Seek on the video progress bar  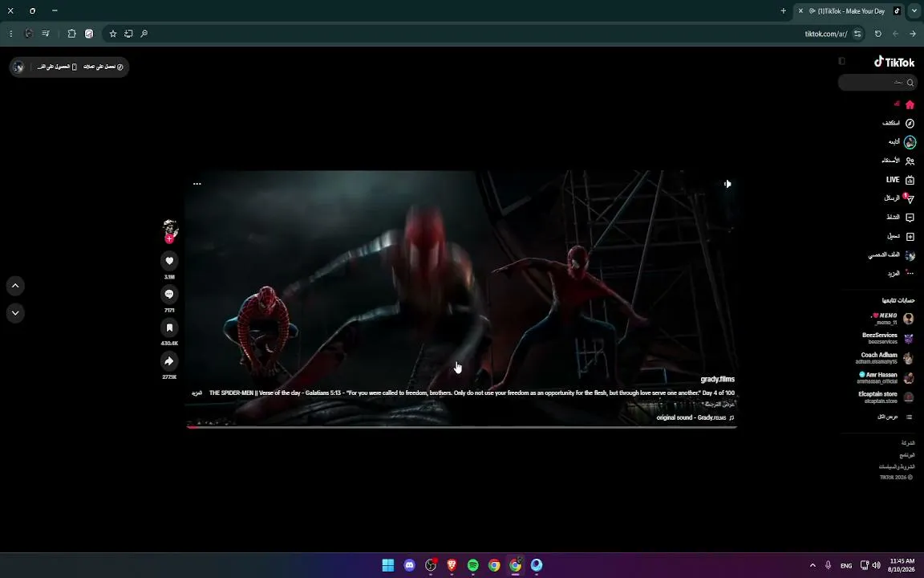(x=461, y=427)
